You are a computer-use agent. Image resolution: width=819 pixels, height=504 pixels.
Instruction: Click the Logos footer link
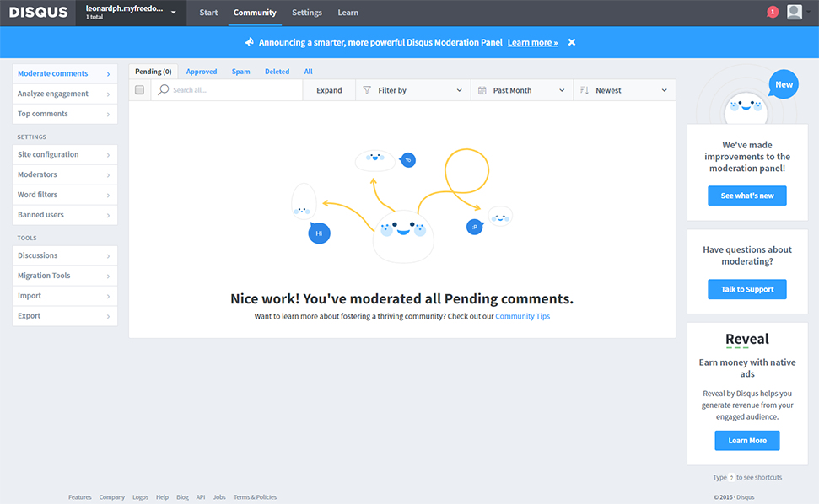[x=141, y=497]
